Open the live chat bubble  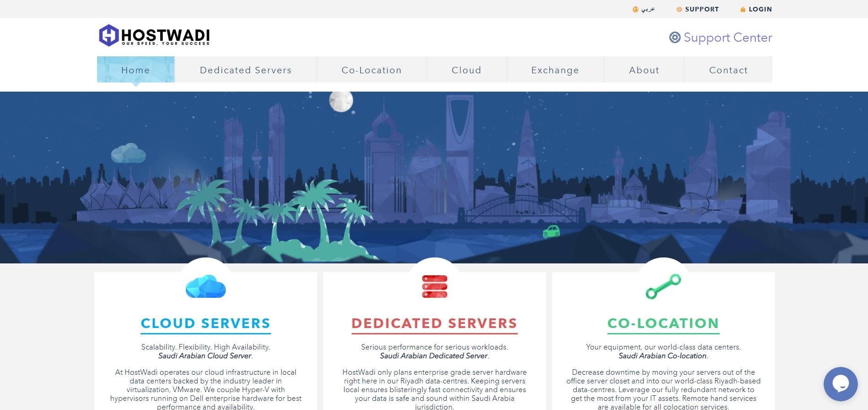pyautogui.click(x=841, y=384)
